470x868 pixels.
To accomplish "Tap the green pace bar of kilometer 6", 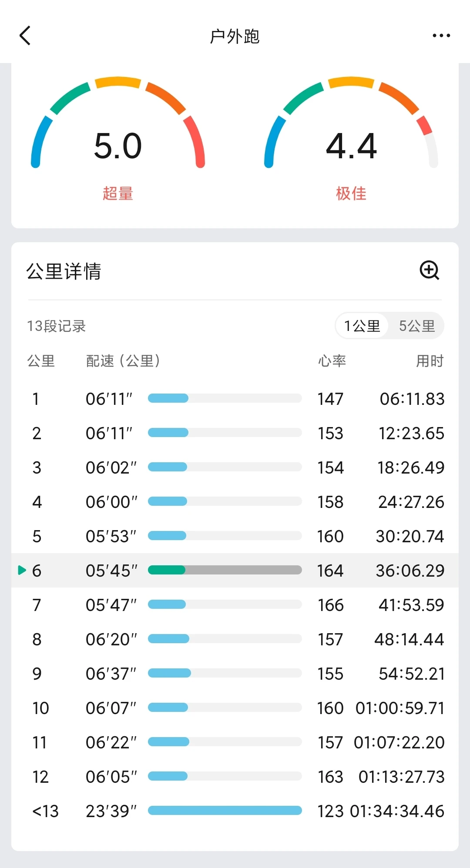I will pyautogui.click(x=167, y=570).
